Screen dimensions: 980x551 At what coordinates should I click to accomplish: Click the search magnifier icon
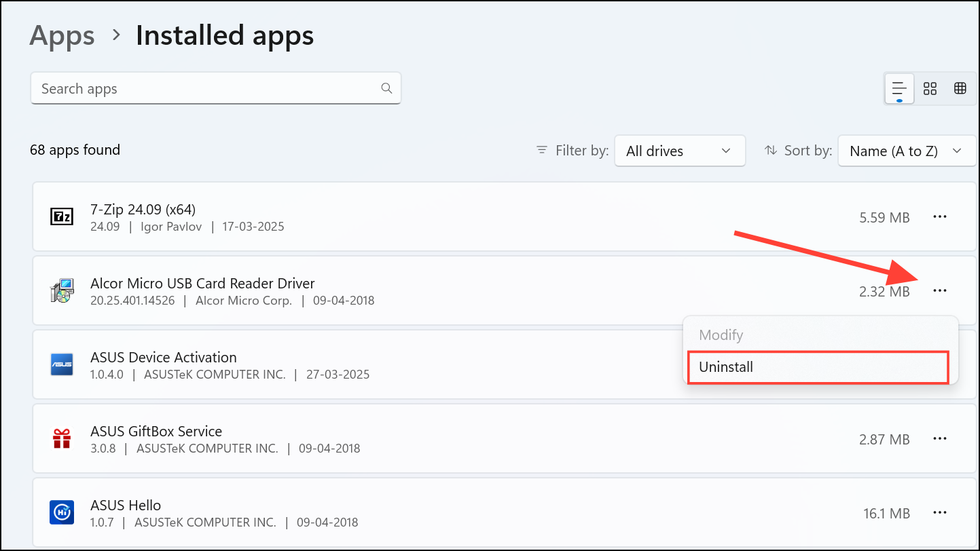coord(386,88)
